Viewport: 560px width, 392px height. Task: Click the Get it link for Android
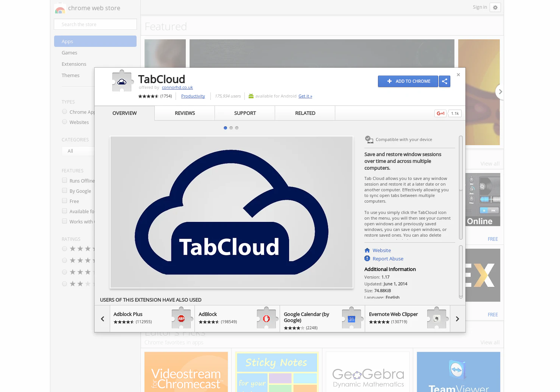pyautogui.click(x=305, y=96)
